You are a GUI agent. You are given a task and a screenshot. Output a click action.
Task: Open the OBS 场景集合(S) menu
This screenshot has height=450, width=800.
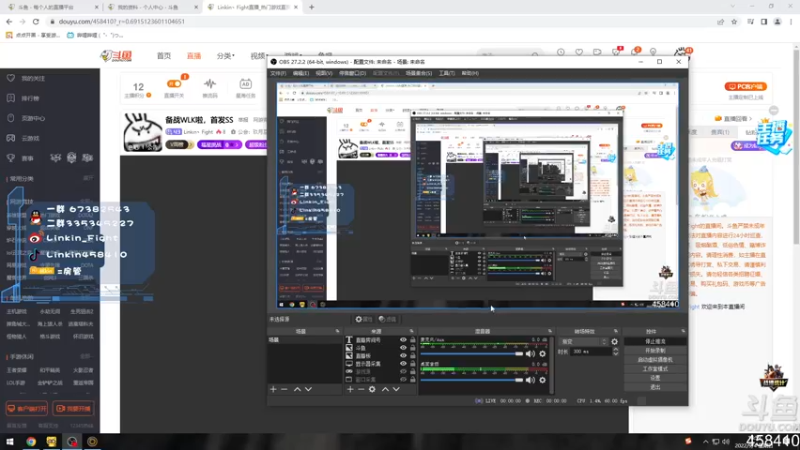[419, 73]
